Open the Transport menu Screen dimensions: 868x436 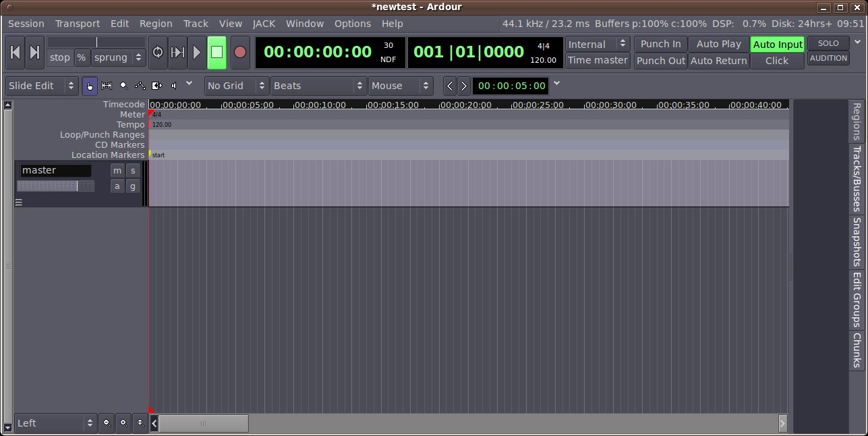click(x=77, y=24)
